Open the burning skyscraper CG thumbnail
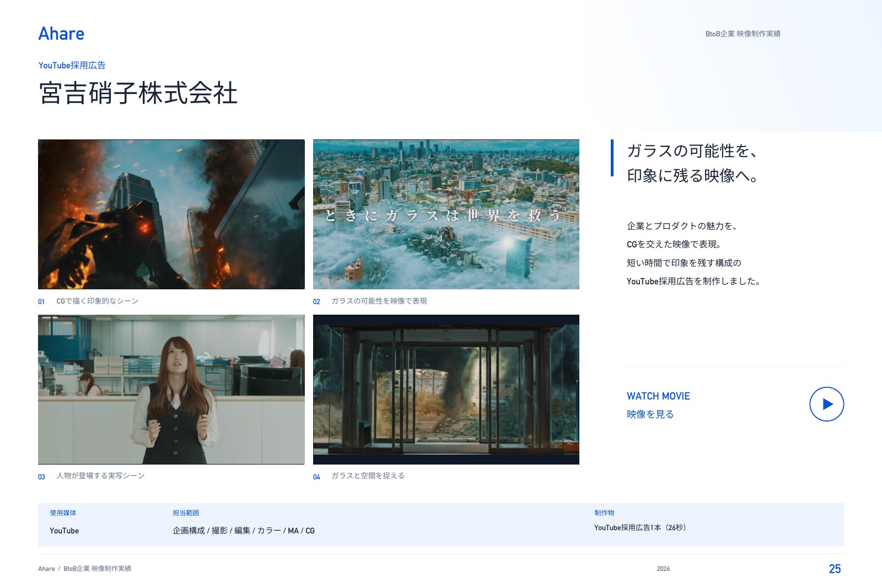This screenshot has height=588, width=882. [171, 214]
